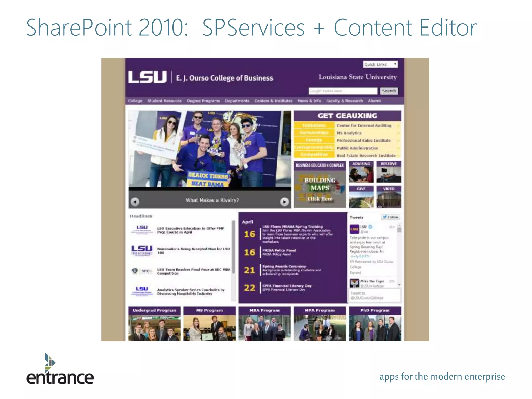Open the MBA Program tile
The height and width of the screenshot is (399, 532).
coord(264,324)
